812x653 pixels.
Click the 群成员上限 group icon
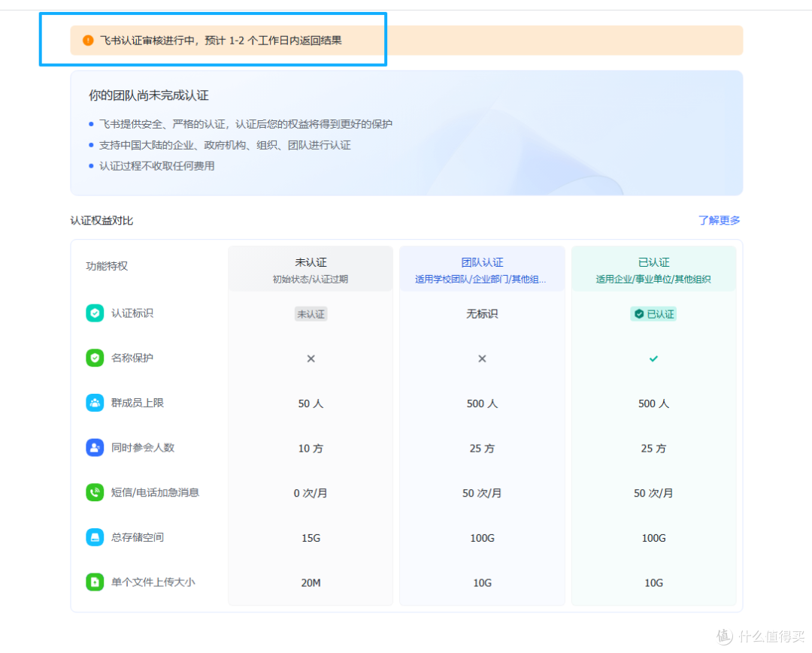coord(95,403)
